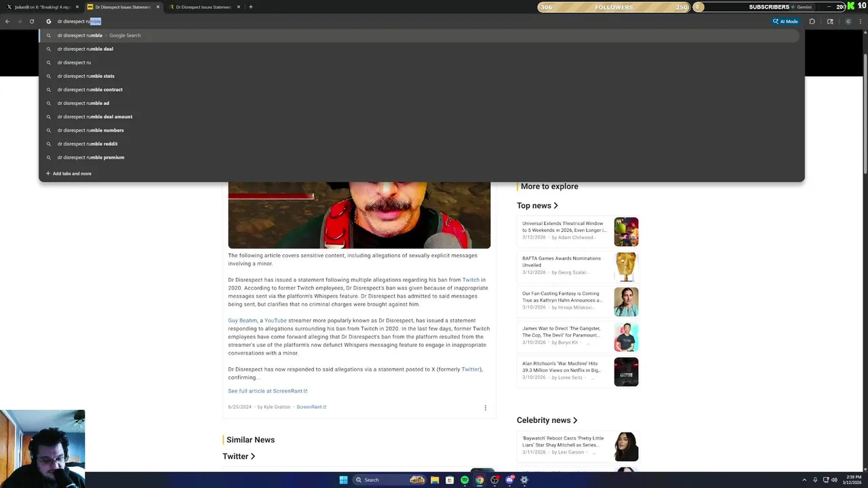This screenshot has width=868, height=488.
Task: Open 'James Wan to Direct' news item
Action: [578, 336]
